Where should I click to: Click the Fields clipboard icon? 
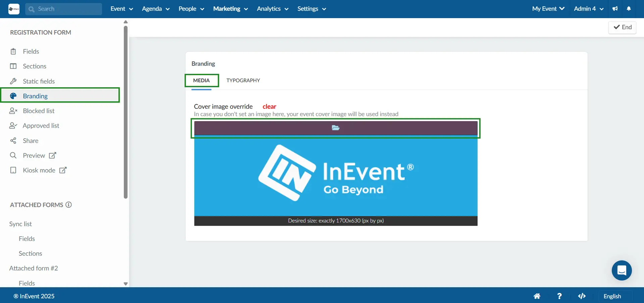point(13,51)
